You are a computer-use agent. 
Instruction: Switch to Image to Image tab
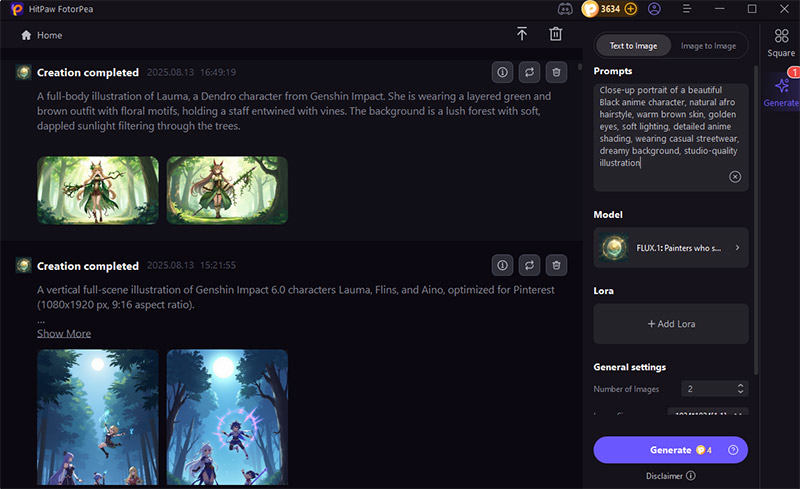pyautogui.click(x=708, y=45)
